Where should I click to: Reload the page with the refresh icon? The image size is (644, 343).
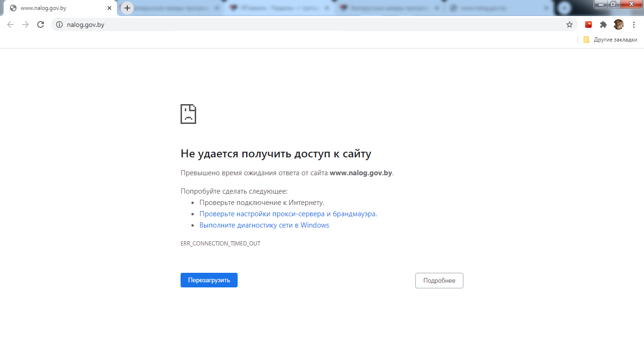[x=41, y=24]
